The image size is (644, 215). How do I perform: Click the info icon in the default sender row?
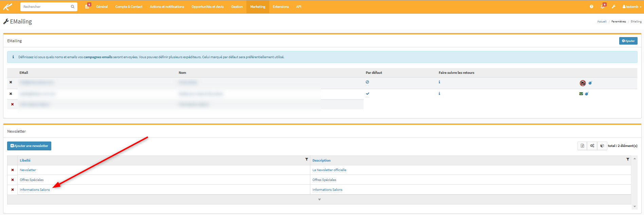tap(439, 94)
